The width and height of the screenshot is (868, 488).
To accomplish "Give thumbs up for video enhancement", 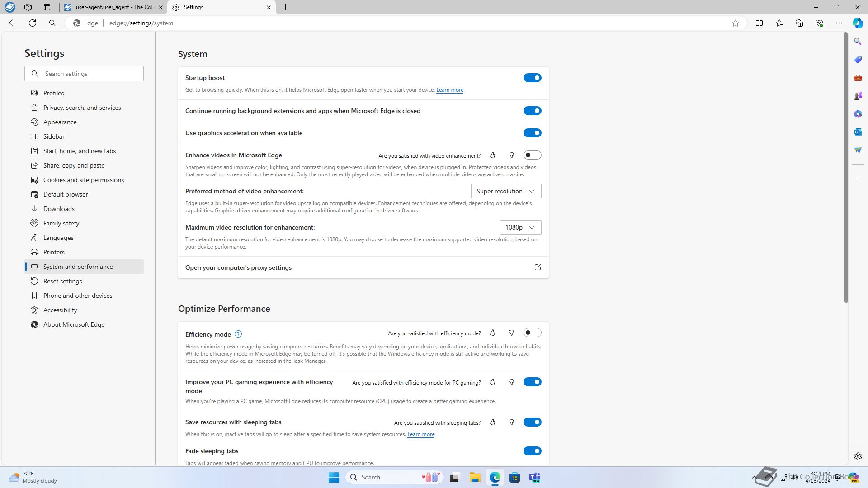I will coord(492,155).
